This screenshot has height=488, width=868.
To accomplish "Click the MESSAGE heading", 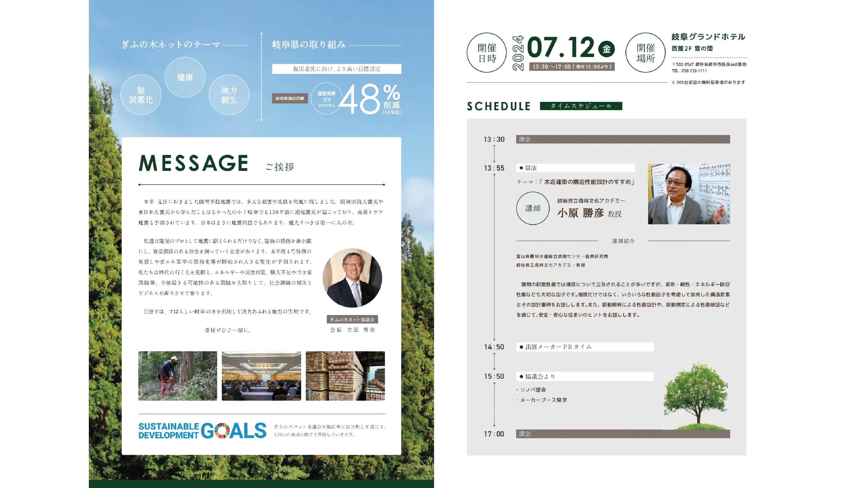I will (194, 163).
